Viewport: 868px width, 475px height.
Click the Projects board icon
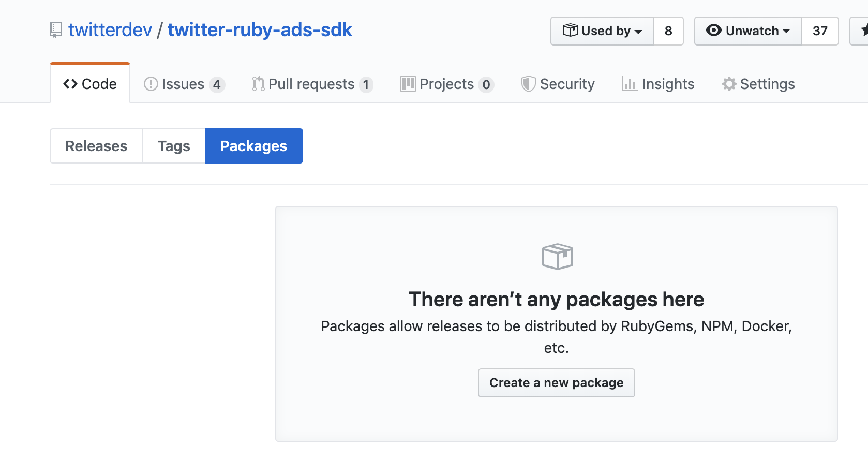(408, 84)
